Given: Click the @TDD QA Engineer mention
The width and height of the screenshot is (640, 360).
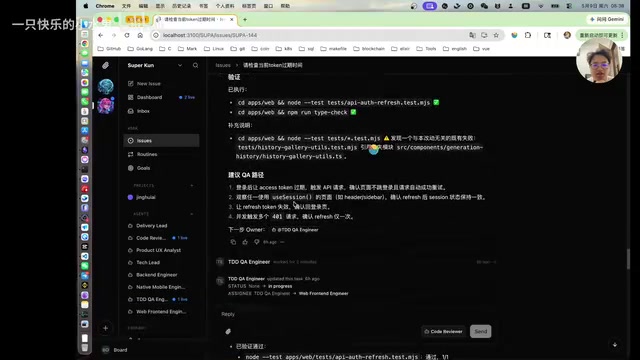Looking at the screenshot, I should (x=295, y=230).
